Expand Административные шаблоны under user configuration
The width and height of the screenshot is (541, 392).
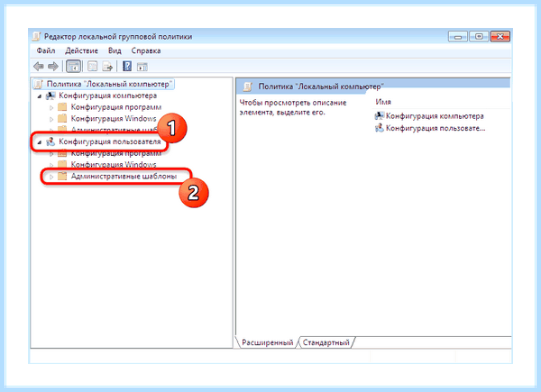51,177
